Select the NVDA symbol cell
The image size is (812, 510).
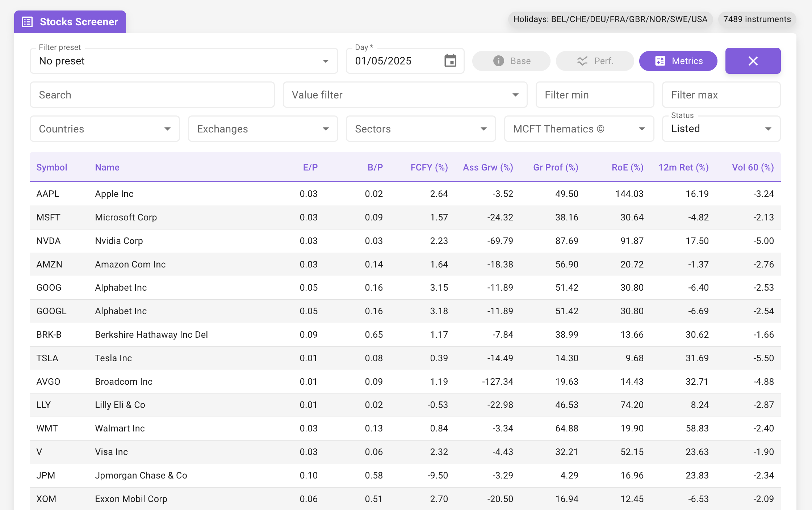click(x=49, y=241)
